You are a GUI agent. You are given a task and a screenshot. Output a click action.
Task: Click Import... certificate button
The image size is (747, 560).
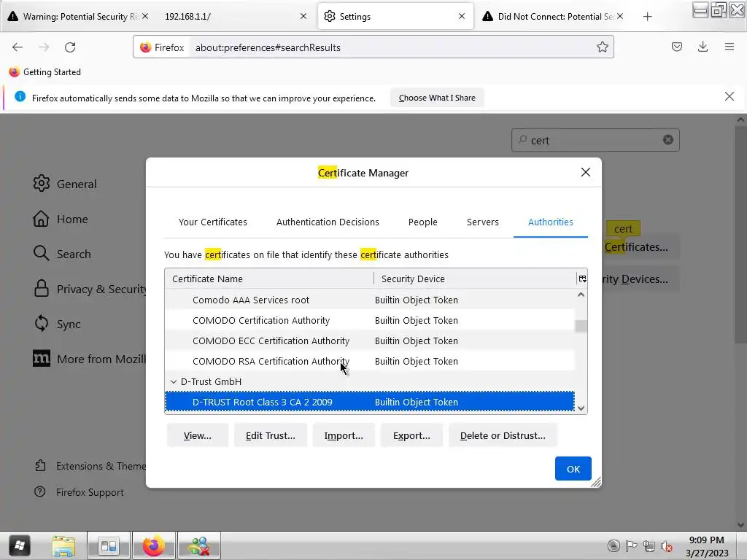(x=344, y=436)
